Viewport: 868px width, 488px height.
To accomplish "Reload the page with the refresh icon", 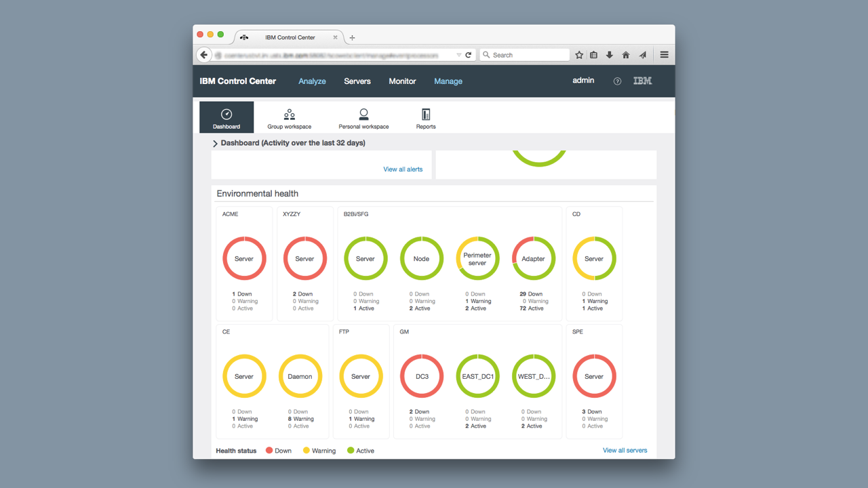I will (468, 54).
